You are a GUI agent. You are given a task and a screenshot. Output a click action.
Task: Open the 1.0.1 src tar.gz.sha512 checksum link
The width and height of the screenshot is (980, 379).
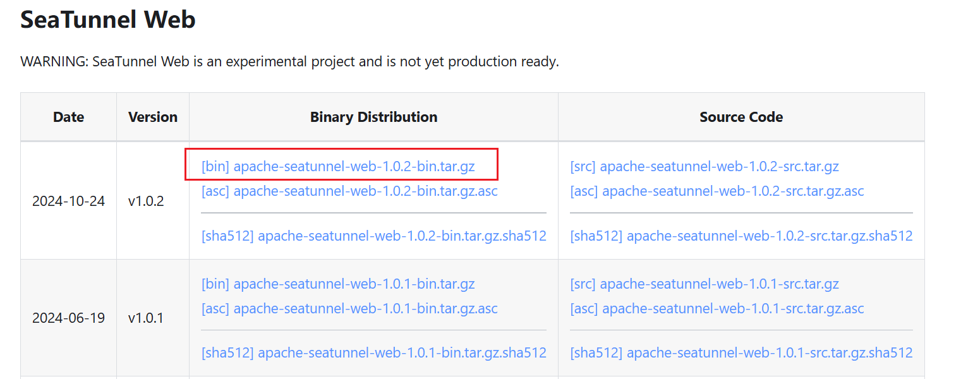tap(742, 352)
